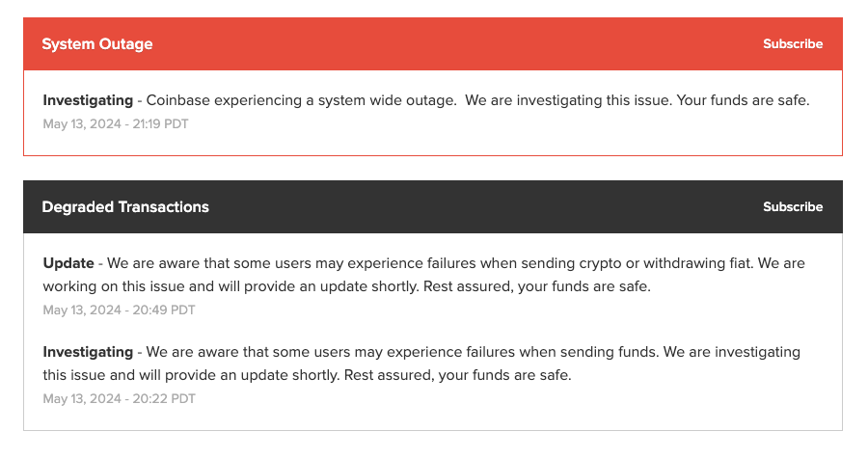868x458 pixels.
Task: Click the Update status label
Action: click(68, 263)
